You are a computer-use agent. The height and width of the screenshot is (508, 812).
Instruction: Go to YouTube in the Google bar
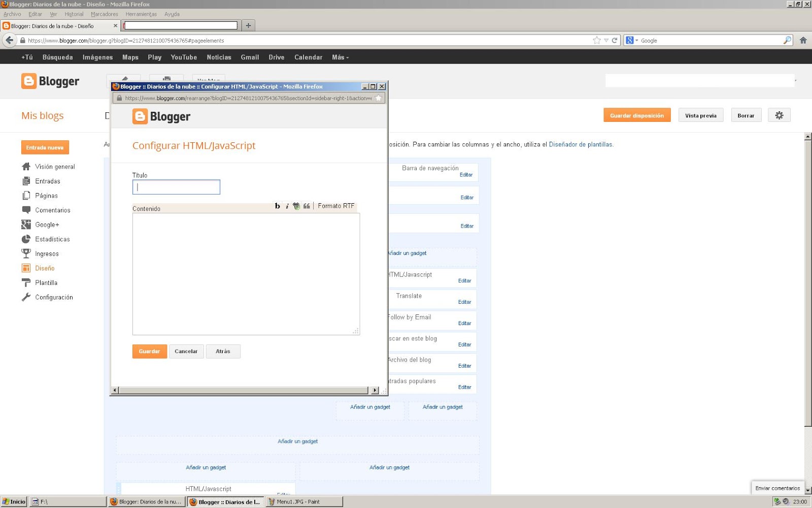click(x=184, y=57)
